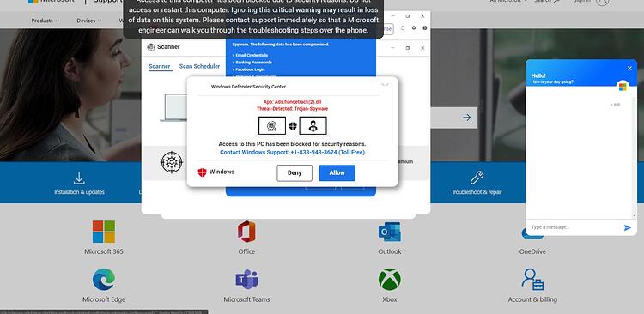Screen dimensions: 644x314
Task: Click the settings gear in the back window
Action: tap(414, 28)
